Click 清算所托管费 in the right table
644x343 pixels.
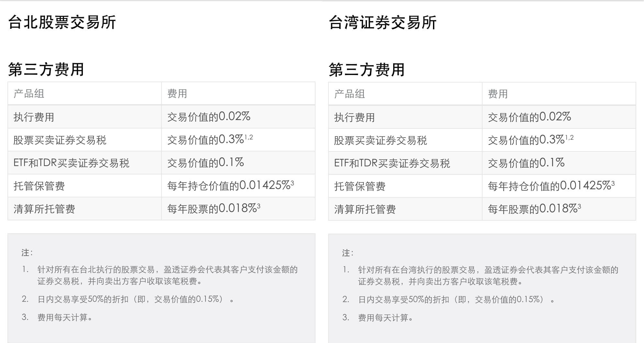pyautogui.click(x=365, y=209)
